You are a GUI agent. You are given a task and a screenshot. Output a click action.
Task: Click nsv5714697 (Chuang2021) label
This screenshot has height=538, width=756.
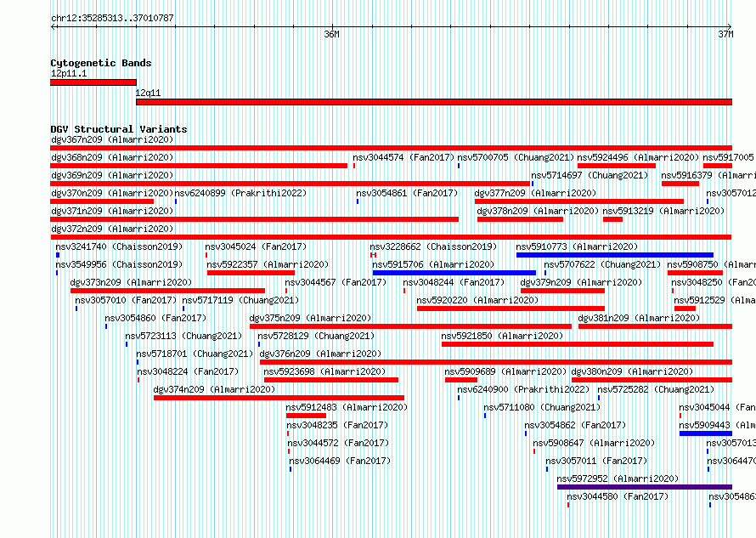pyautogui.click(x=590, y=175)
